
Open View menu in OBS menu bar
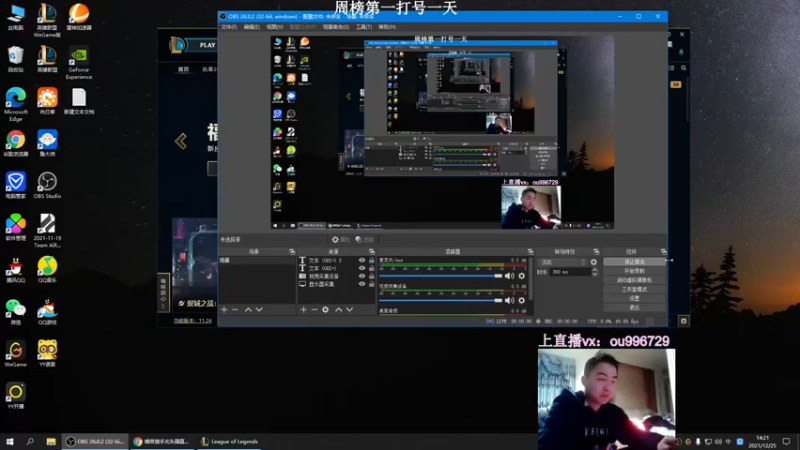click(x=274, y=27)
